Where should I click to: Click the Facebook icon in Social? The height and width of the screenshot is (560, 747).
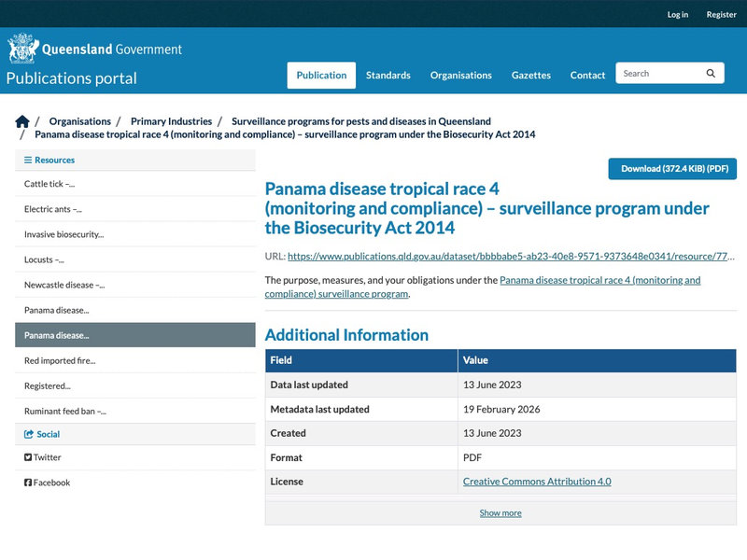tap(28, 483)
